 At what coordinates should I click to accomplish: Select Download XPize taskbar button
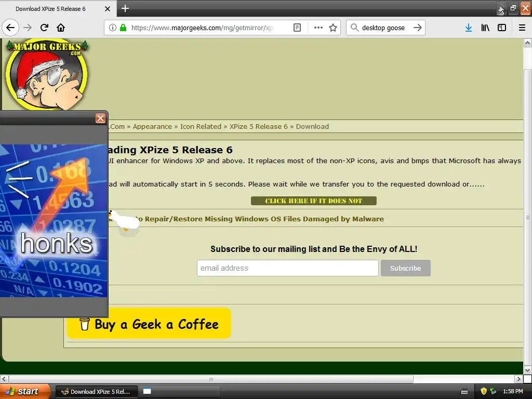coord(96,392)
